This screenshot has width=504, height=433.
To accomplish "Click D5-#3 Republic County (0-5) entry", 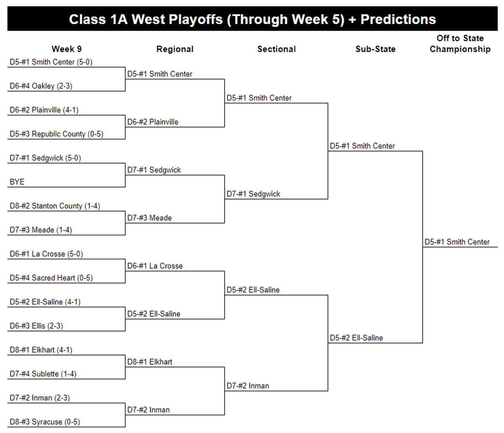I will [56, 134].
